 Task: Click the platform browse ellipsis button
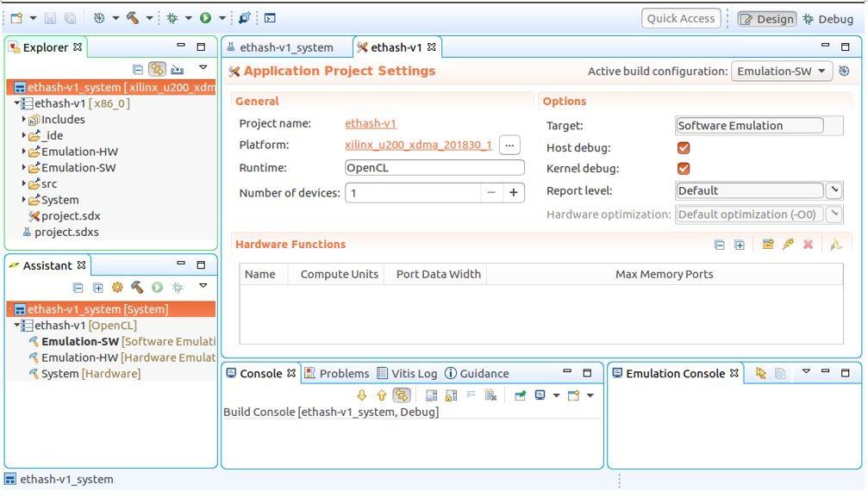coord(509,145)
